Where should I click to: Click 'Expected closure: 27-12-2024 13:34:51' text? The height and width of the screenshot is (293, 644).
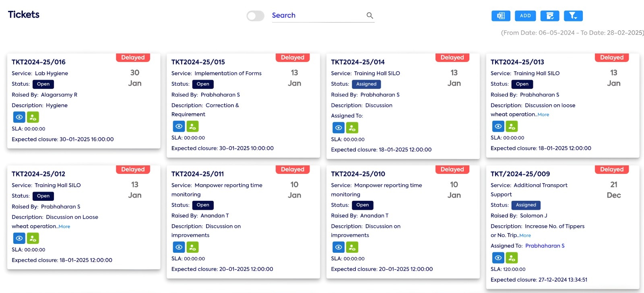[x=539, y=280]
